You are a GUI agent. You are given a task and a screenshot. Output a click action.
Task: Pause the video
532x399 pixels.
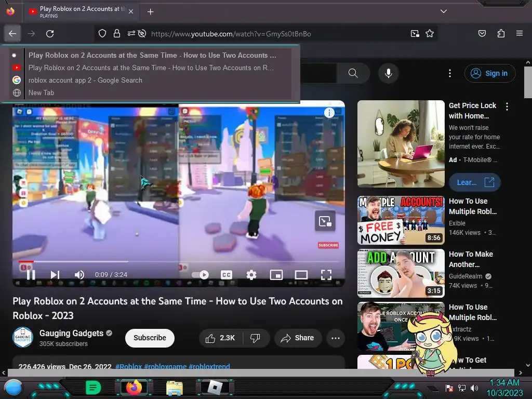[31, 274]
